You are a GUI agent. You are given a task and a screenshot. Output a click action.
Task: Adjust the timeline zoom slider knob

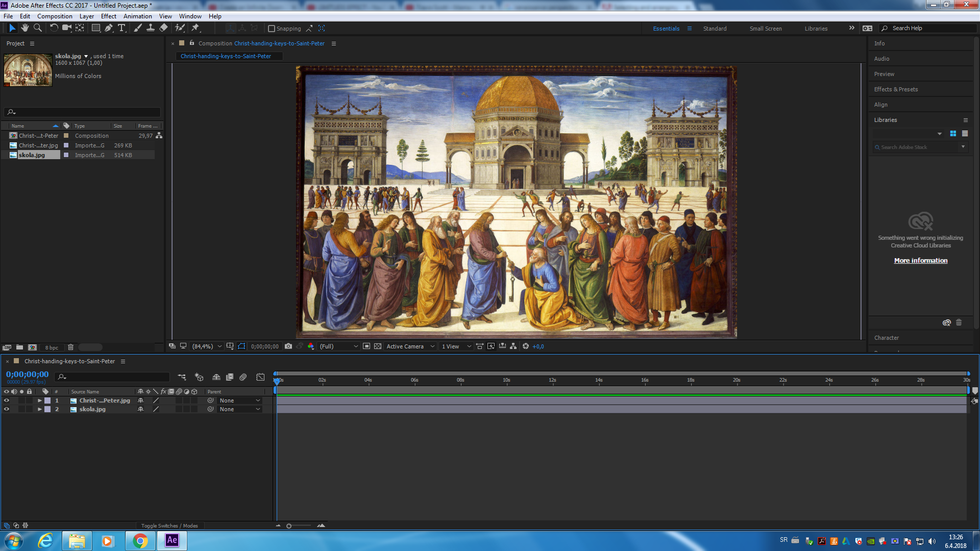tap(289, 526)
